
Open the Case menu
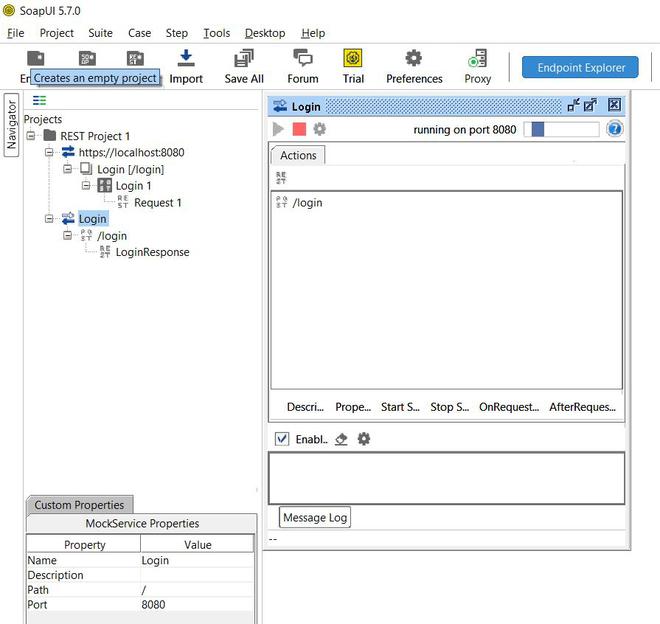point(139,33)
